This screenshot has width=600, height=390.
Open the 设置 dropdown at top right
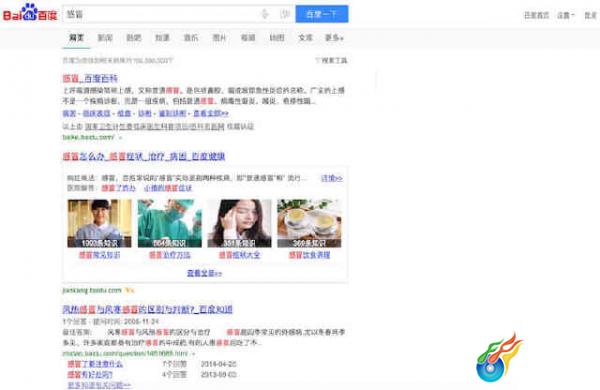[566, 15]
